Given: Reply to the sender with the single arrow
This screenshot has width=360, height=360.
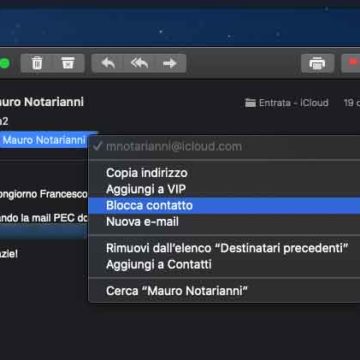Looking at the screenshot, I should point(108,63).
